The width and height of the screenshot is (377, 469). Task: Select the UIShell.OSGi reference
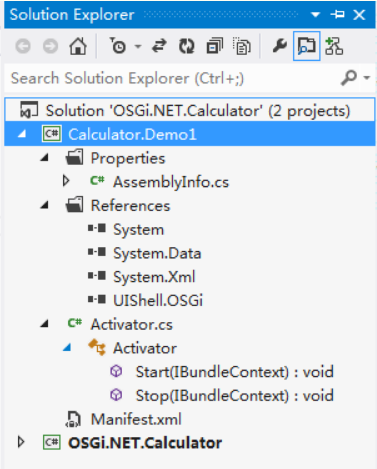[x=158, y=300]
